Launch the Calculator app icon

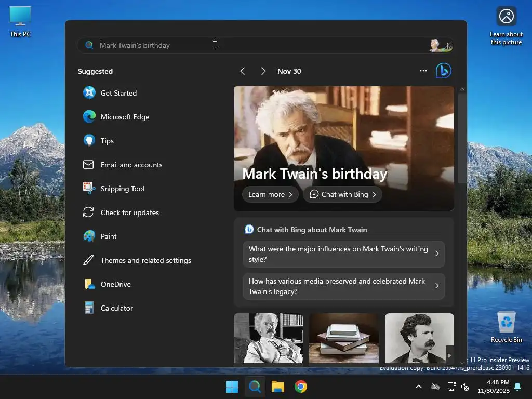click(89, 308)
